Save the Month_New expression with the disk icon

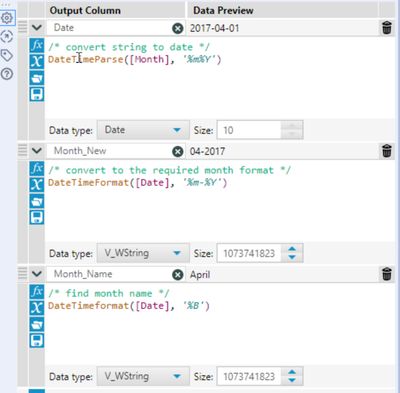[x=37, y=217]
